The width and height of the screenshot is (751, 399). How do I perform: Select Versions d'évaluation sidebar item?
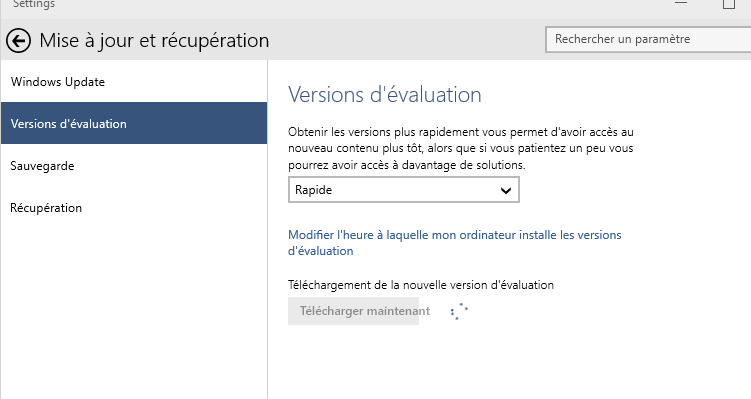134,123
